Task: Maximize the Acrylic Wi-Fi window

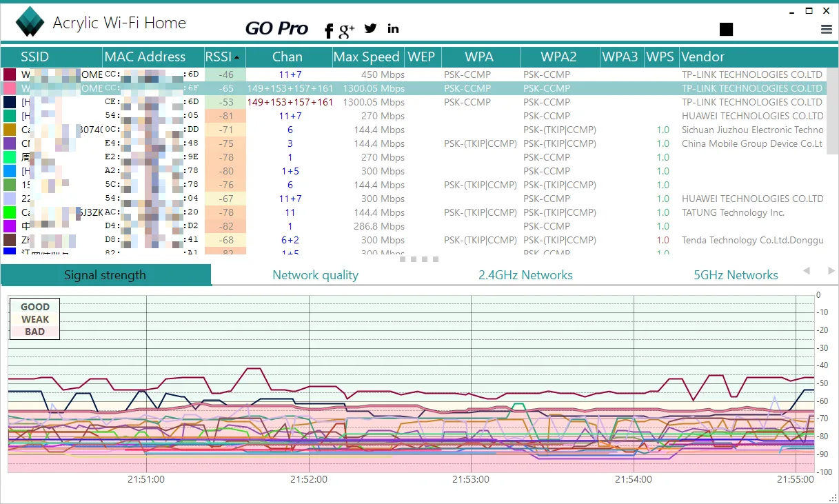Action: [809, 10]
